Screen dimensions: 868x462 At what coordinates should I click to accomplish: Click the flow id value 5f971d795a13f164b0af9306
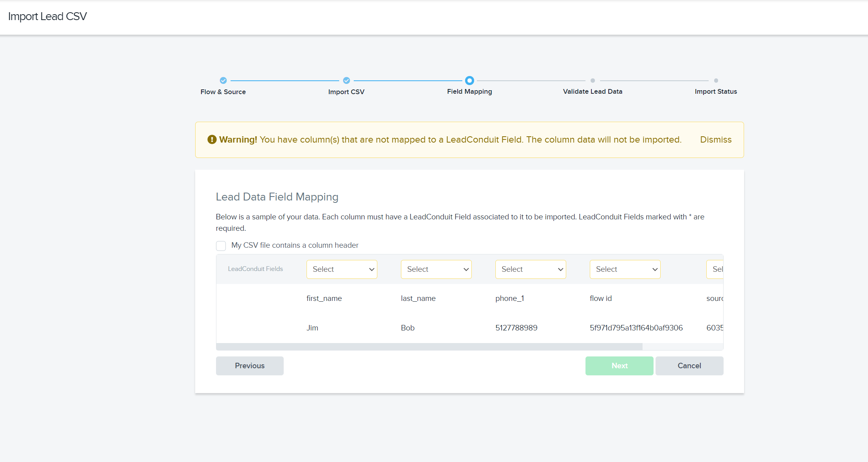[636, 328]
